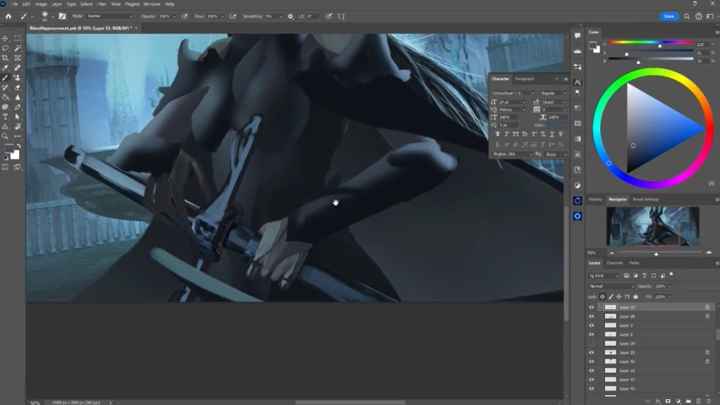Select the Eraser tool

tap(17, 87)
